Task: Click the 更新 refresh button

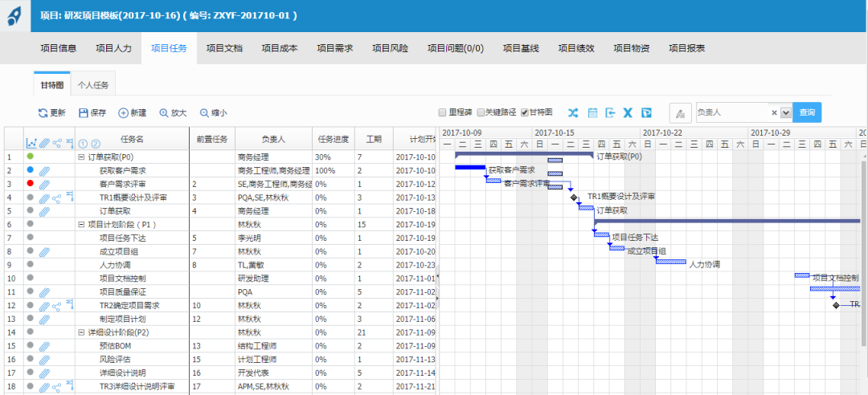Action: (51, 113)
